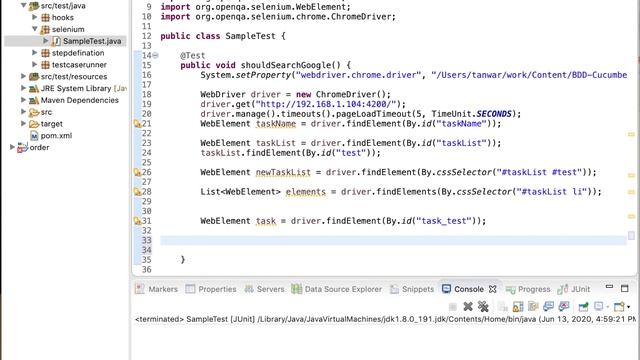Image resolution: width=640 pixels, height=360 pixels.
Task: Toggle show console on standard error change
Action: click(564, 307)
